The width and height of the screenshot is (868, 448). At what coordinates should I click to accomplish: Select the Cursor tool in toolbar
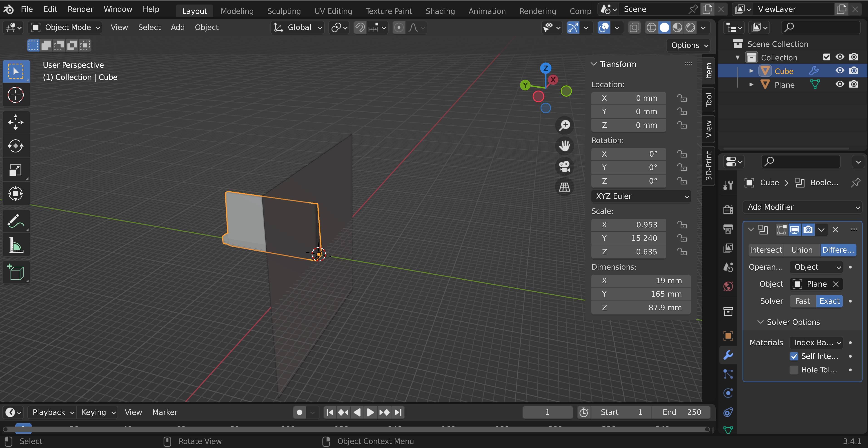[15, 95]
